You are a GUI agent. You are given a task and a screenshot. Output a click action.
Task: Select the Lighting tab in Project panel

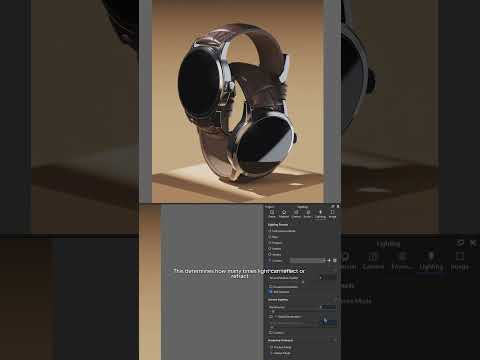tap(320, 214)
